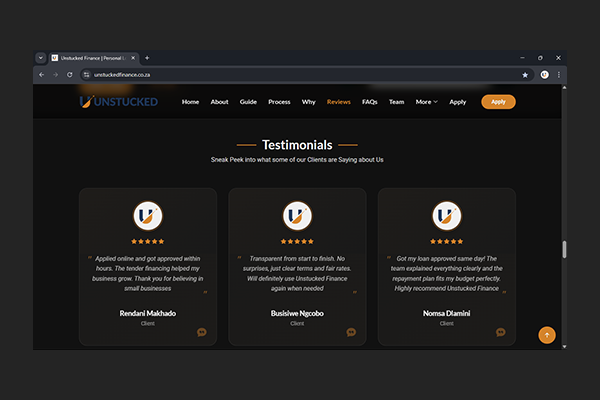Click the page vertical scrollbar thumb
Image resolution: width=600 pixels, height=400 pixels.
[564, 250]
